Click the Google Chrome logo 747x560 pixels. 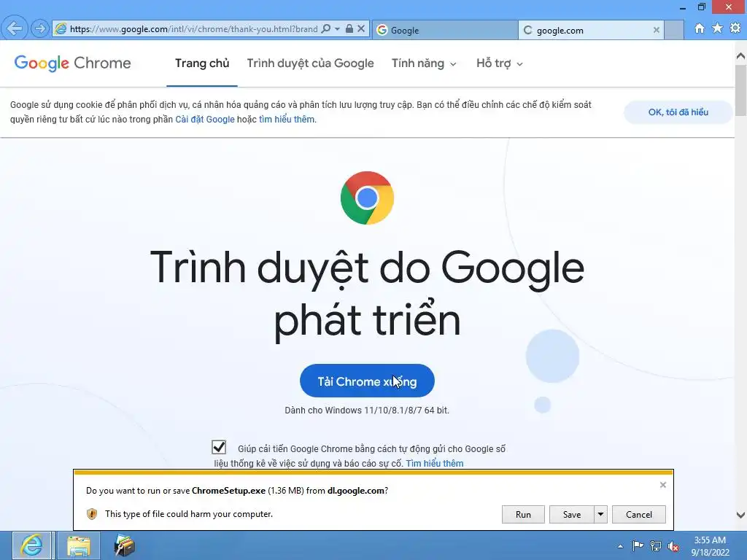[72, 63]
